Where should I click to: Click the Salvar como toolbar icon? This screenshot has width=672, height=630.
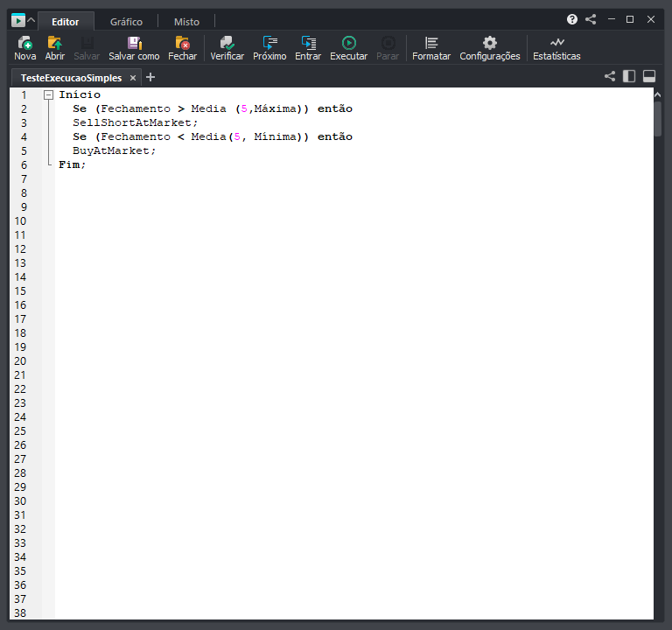134,48
